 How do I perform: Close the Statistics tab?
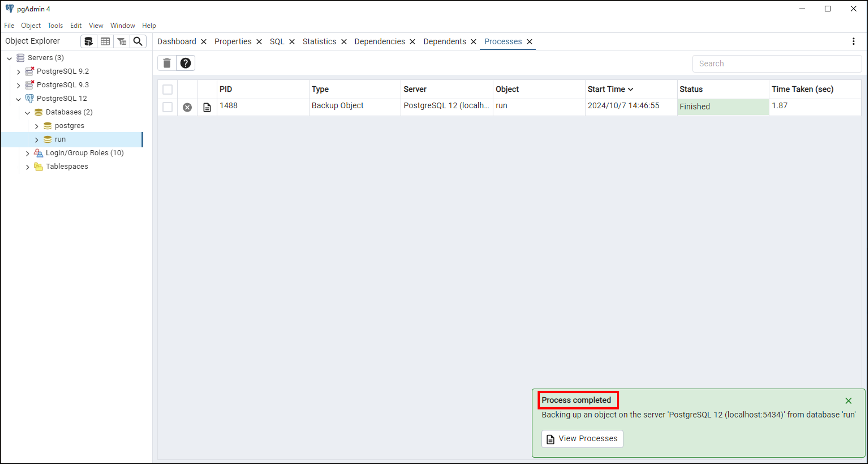coord(344,42)
